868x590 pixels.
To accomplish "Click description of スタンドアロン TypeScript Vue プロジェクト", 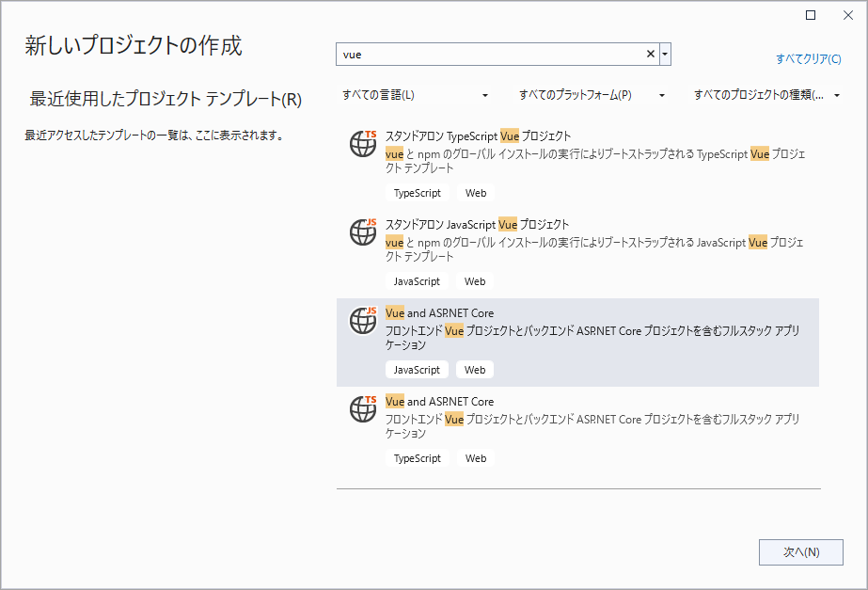I will pos(595,161).
